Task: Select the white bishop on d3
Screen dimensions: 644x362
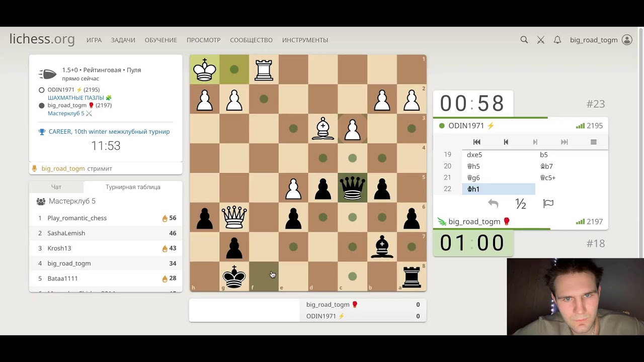Action: pos(323,129)
